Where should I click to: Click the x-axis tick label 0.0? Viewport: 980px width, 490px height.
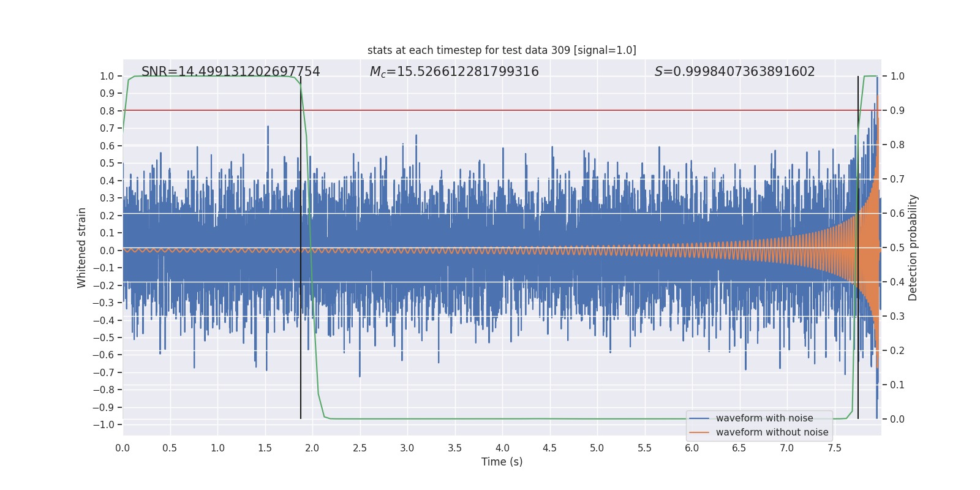coord(123,448)
